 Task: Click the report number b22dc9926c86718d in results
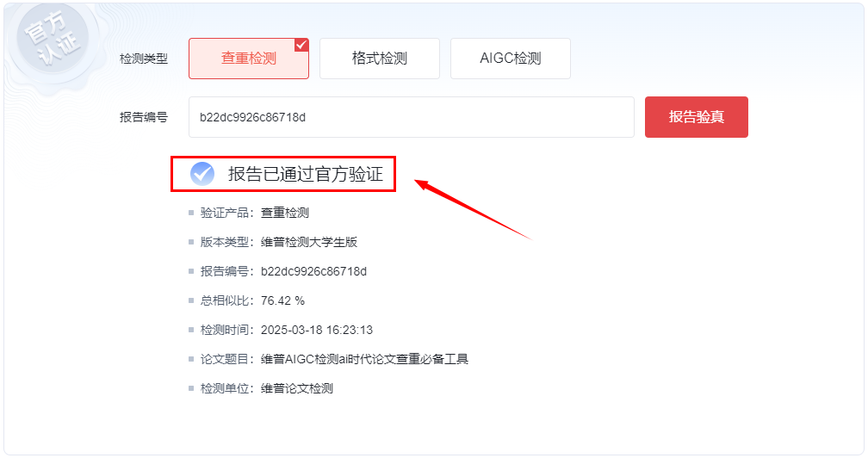[x=313, y=271]
